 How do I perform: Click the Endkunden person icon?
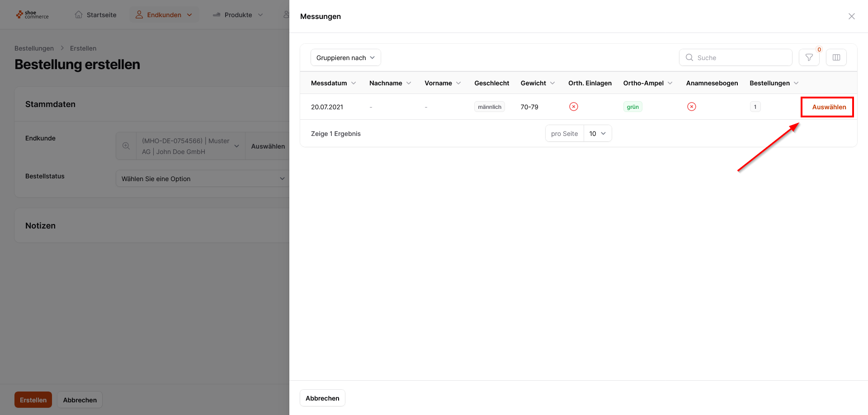[x=139, y=15]
